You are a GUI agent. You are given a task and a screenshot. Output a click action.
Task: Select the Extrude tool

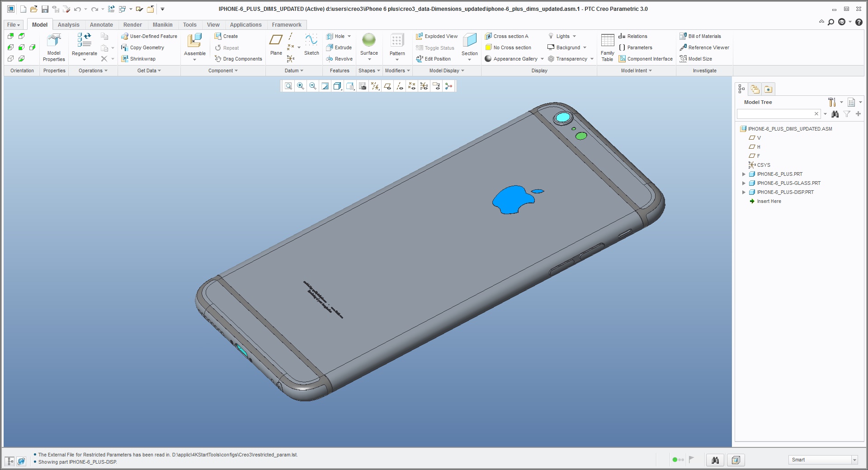click(340, 47)
